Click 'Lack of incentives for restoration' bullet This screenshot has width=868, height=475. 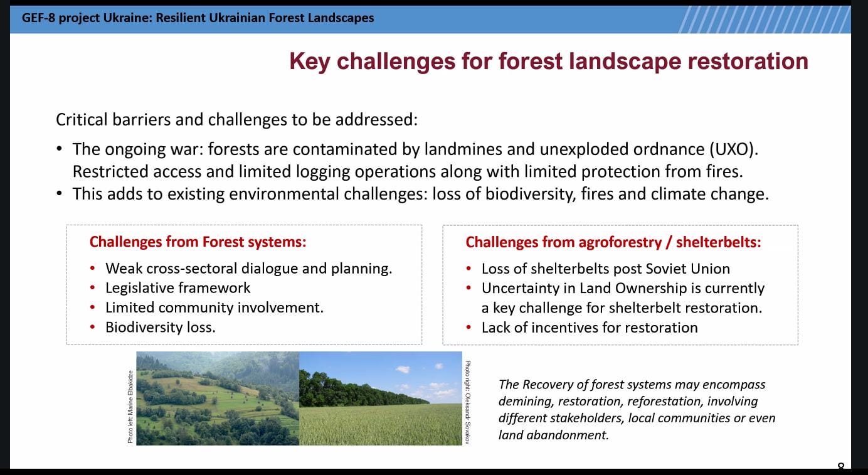pyautogui.click(x=589, y=327)
